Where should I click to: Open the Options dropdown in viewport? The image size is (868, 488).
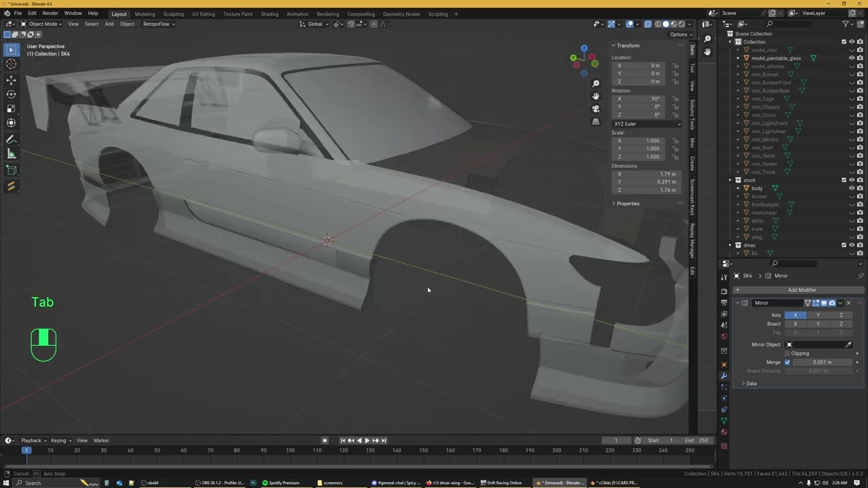coord(680,35)
